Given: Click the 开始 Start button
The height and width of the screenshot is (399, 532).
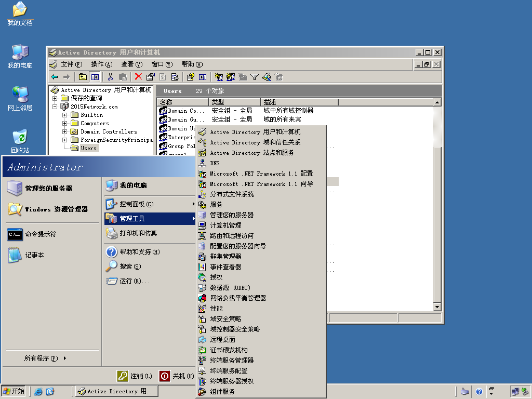Looking at the screenshot, I should pos(14,391).
